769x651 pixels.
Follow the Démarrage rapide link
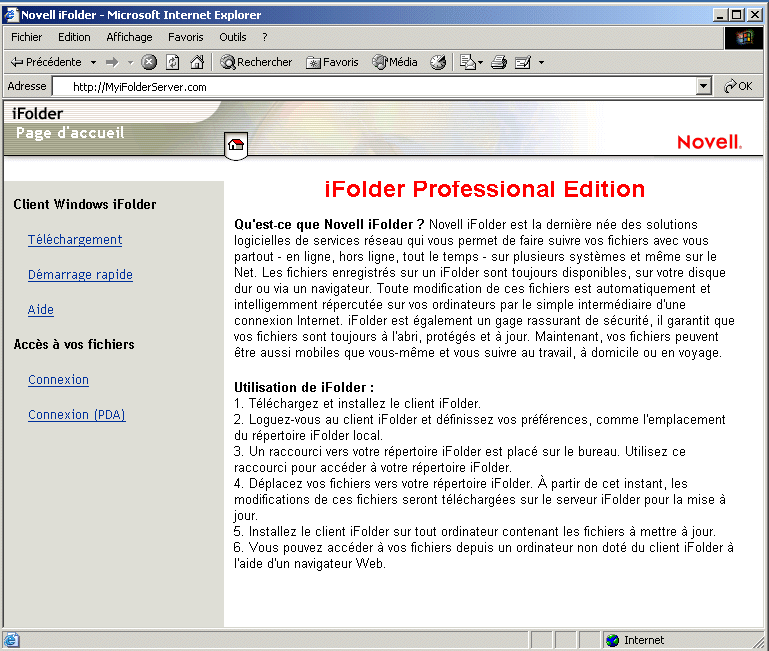pyautogui.click(x=80, y=275)
